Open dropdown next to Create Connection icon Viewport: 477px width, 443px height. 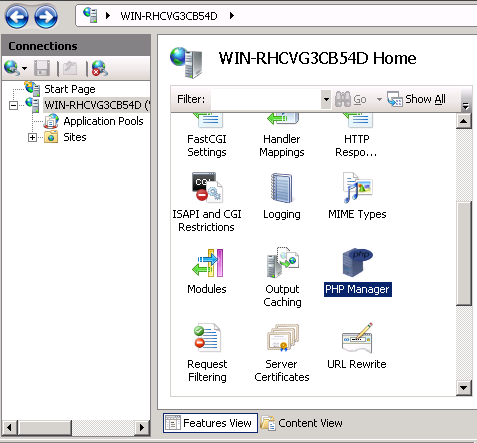[24, 69]
